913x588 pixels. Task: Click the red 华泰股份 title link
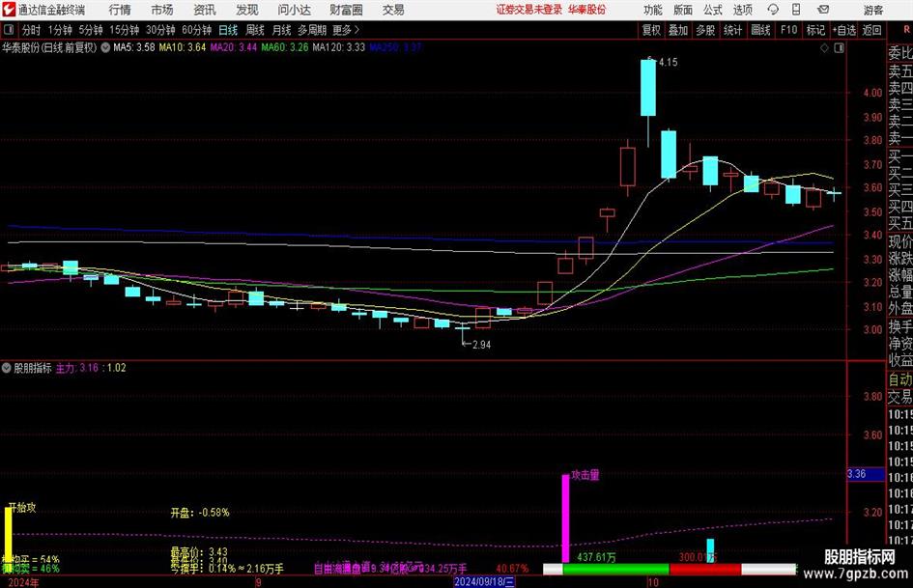point(587,10)
